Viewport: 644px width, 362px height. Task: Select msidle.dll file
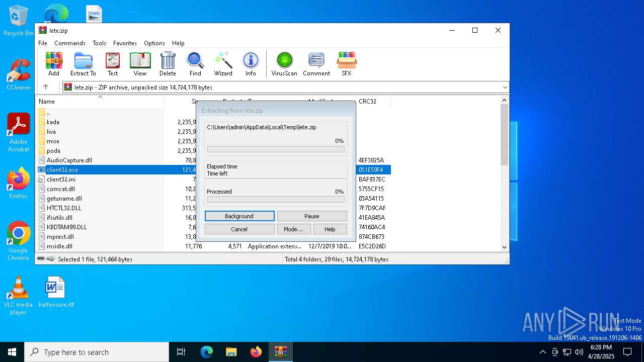tap(59, 246)
